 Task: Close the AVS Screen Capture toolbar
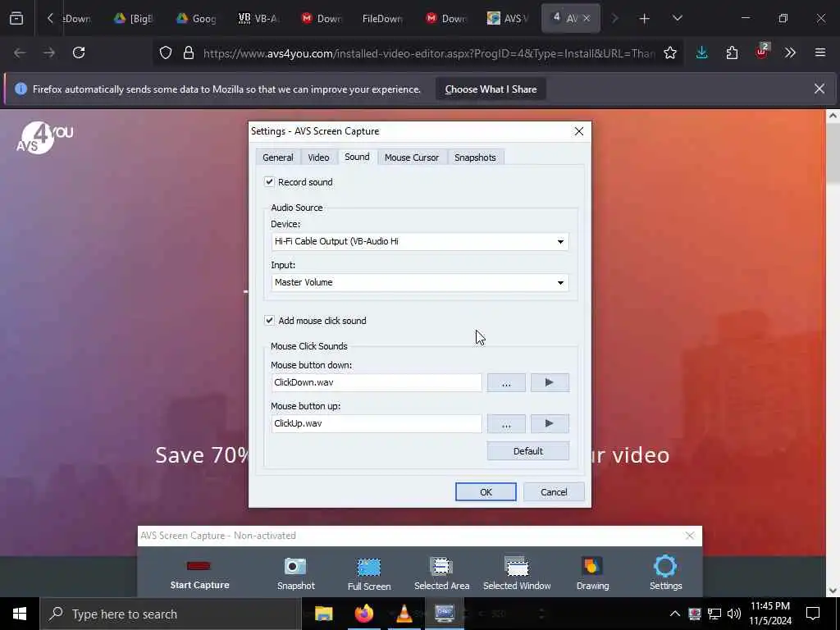coord(689,536)
